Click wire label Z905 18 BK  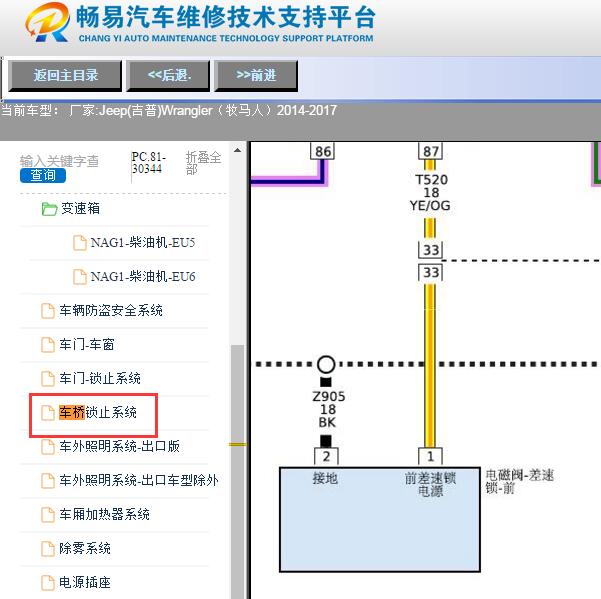328,409
